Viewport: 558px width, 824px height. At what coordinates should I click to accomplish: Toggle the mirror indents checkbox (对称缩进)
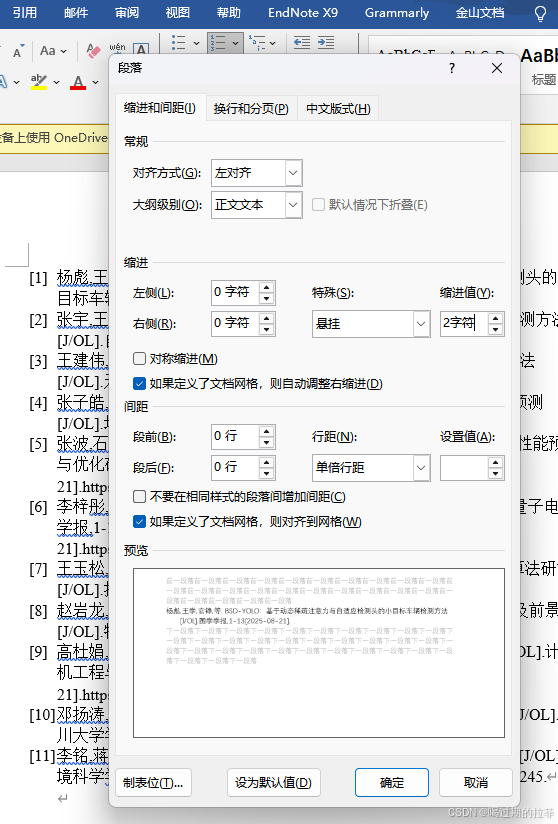point(139,358)
